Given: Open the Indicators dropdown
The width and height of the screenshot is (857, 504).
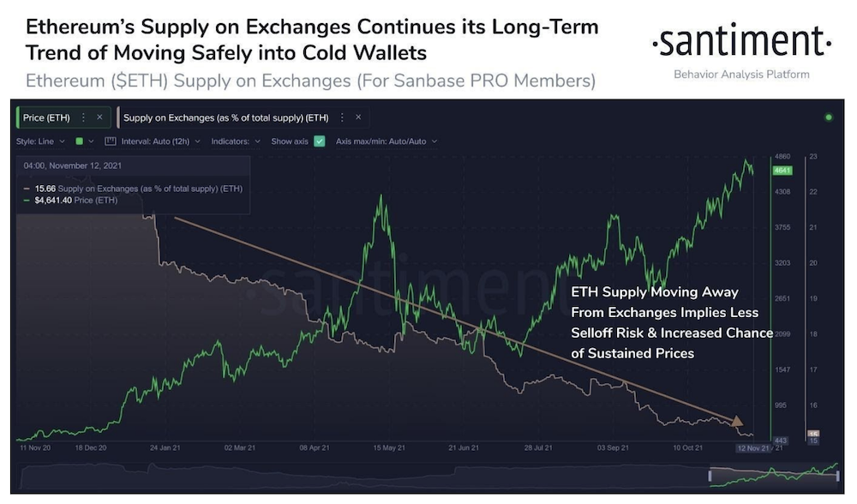Looking at the screenshot, I should pos(237,141).
